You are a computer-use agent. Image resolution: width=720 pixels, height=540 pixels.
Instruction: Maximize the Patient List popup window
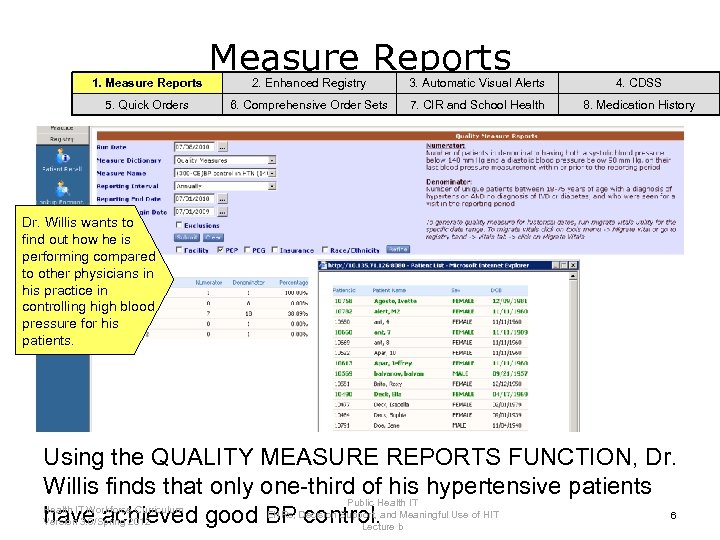[564, 265]
